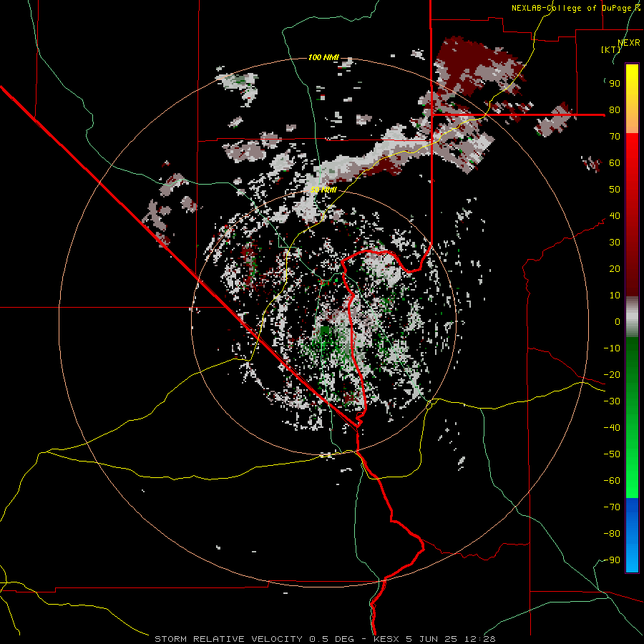
Task: Click the "100 NMI" range ring label
Action: [323, 57]
